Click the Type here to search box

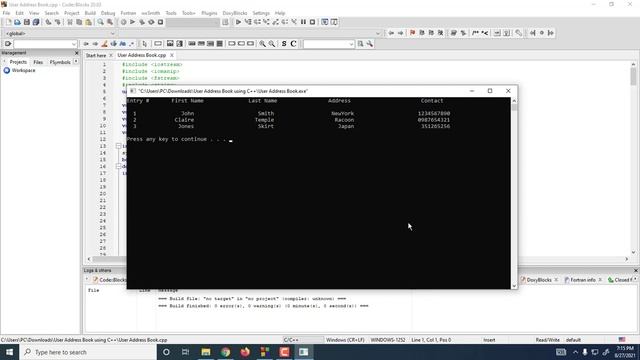tap(88, 352)
